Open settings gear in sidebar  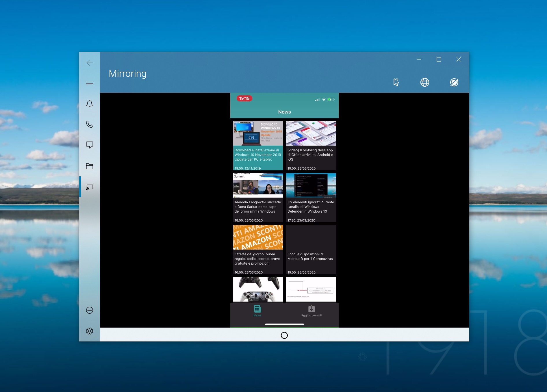(90, 331)
